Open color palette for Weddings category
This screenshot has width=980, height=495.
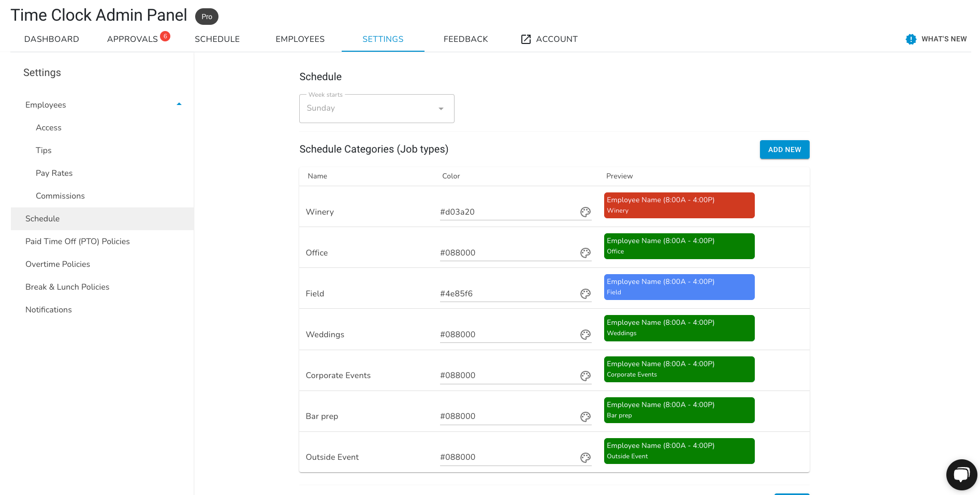pyautogui.click(x=586, y=335)
